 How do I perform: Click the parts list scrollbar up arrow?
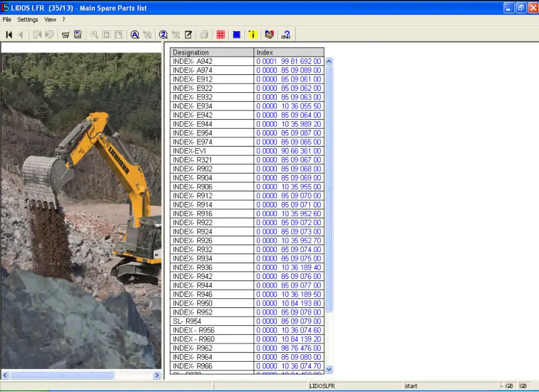(x=329, y=62)
